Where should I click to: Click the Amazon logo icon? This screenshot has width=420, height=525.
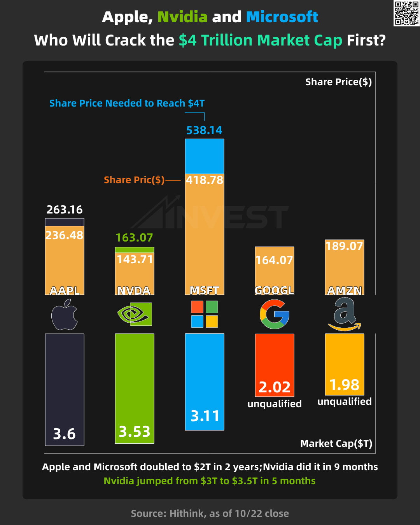345,314
